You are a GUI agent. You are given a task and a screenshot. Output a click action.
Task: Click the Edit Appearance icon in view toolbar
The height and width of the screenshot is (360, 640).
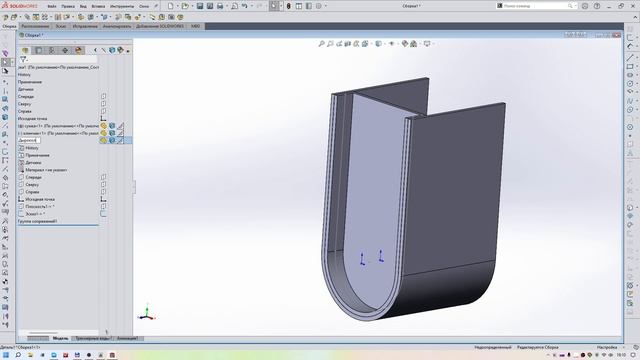click(x=404, y=43)
